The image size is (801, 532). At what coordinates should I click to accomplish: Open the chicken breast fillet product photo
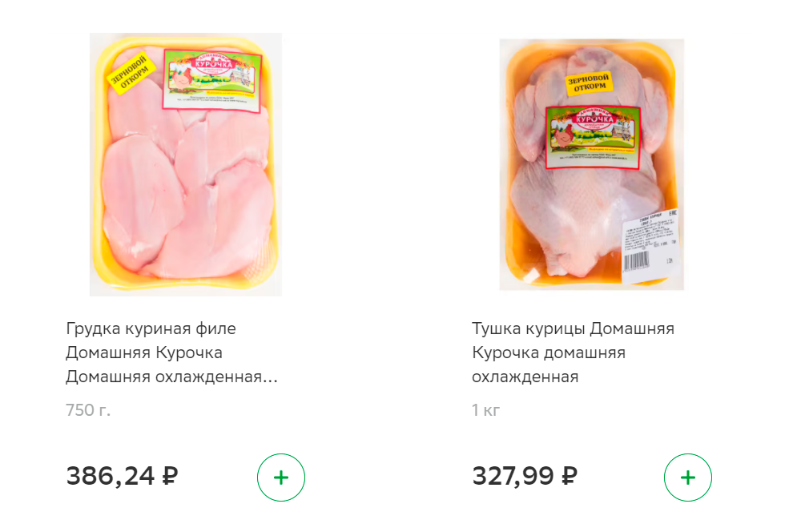point(186,164)
